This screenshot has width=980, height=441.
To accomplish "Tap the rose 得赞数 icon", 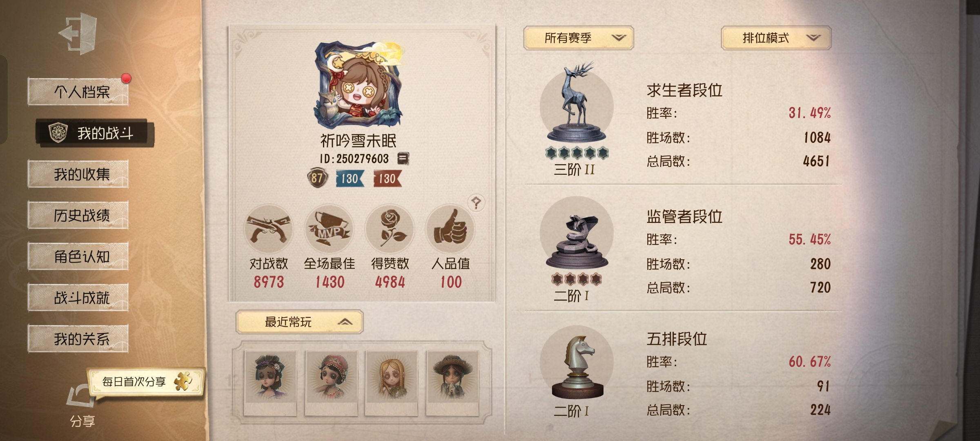I will click(x=390, y=229).
